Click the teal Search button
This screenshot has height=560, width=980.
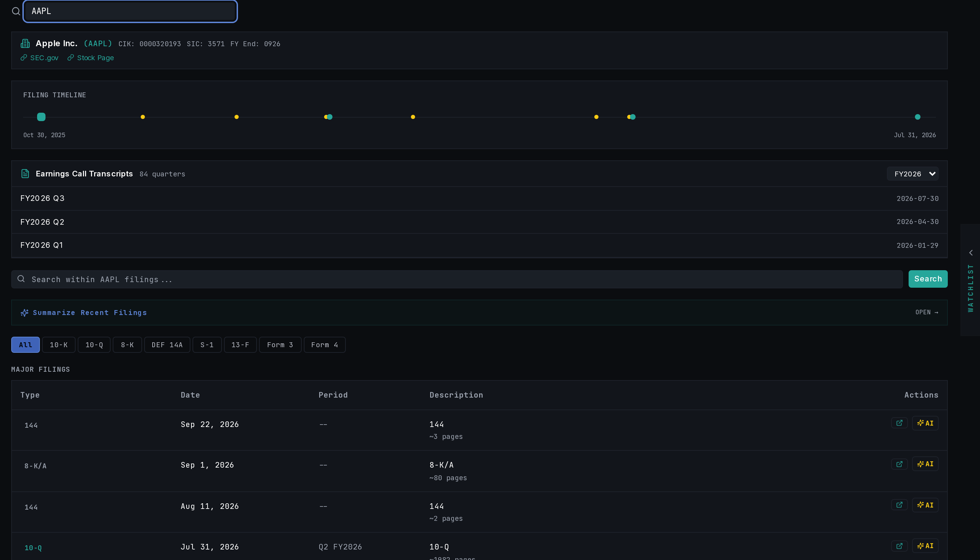tap(928, 279)
